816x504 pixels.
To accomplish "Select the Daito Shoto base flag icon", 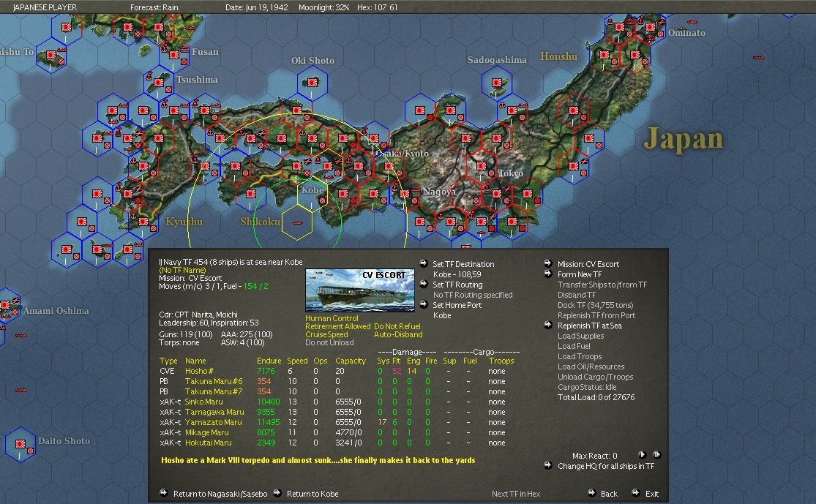I will pyautogui.click(x=20, y=444).
